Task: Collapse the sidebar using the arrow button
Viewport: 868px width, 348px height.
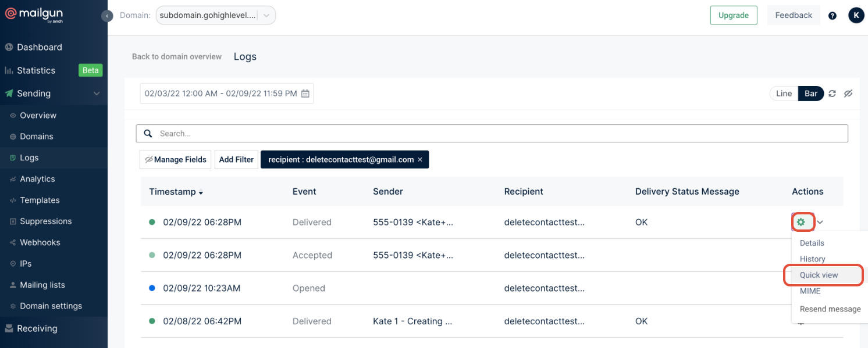Action: coord(107,16)
